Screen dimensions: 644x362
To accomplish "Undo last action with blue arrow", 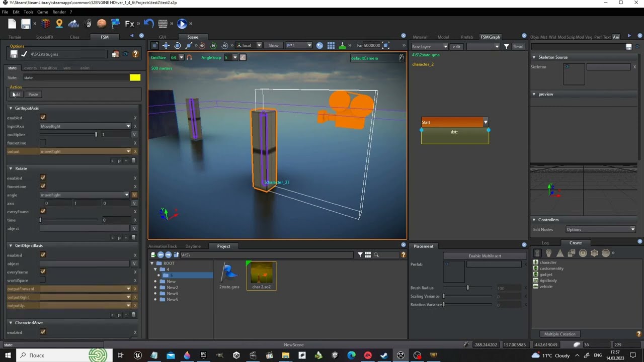I will [x=148, y=23].
